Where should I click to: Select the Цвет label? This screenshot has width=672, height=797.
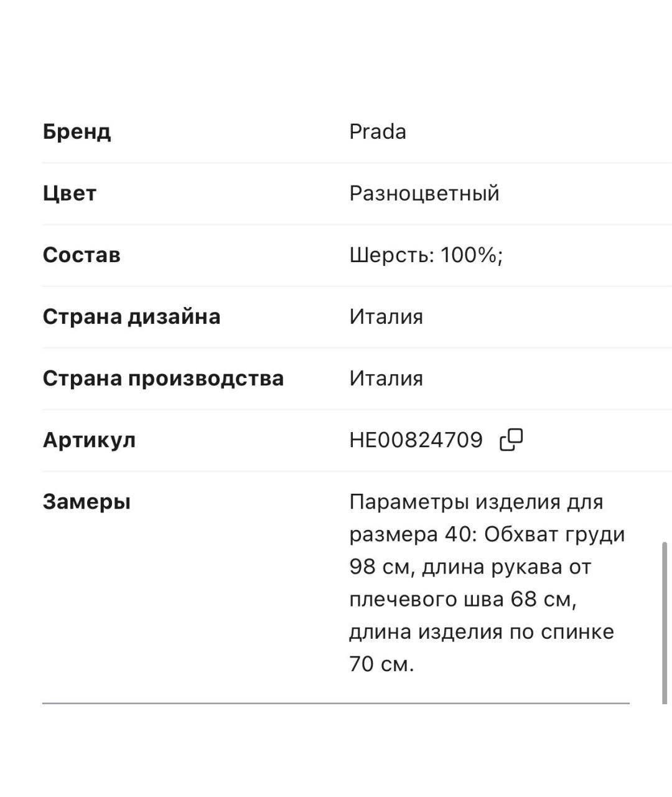click(x=69, y=193)
